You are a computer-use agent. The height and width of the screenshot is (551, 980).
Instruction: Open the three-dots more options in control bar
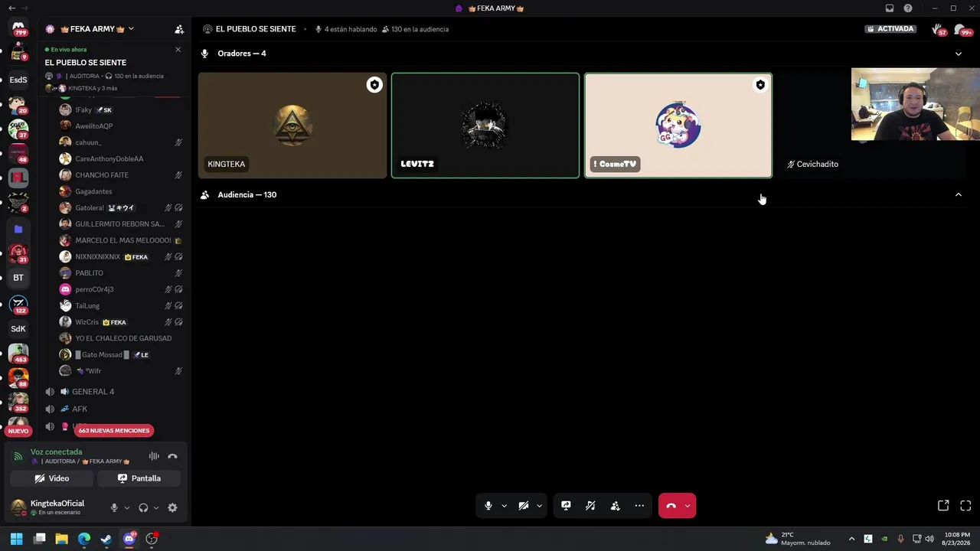(639, 506)
